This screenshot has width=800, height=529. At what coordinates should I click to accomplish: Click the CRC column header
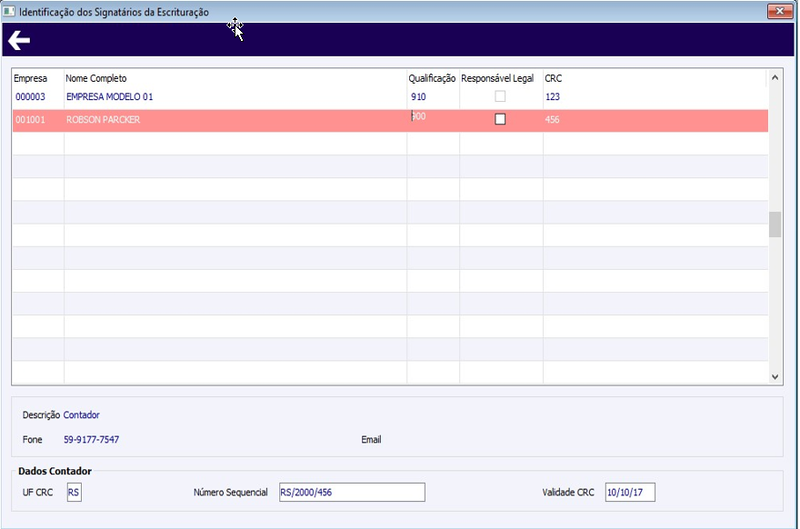[553, 79]
